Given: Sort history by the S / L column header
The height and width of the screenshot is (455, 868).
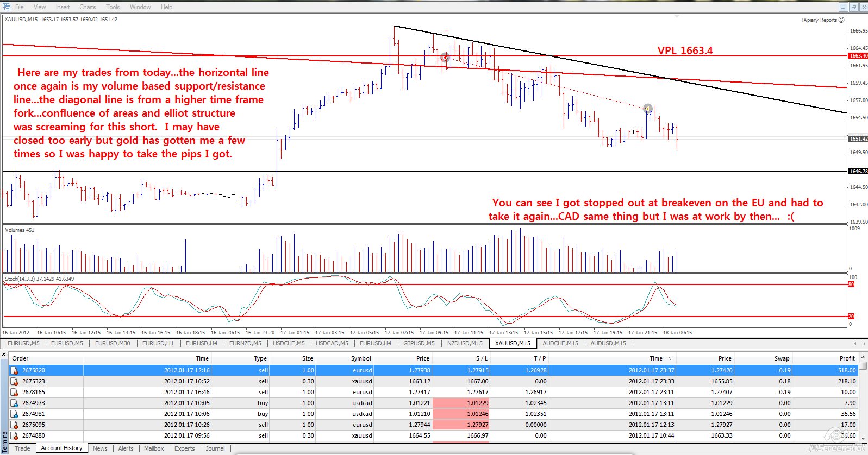Looking at the screenshot, I should 461,358.
